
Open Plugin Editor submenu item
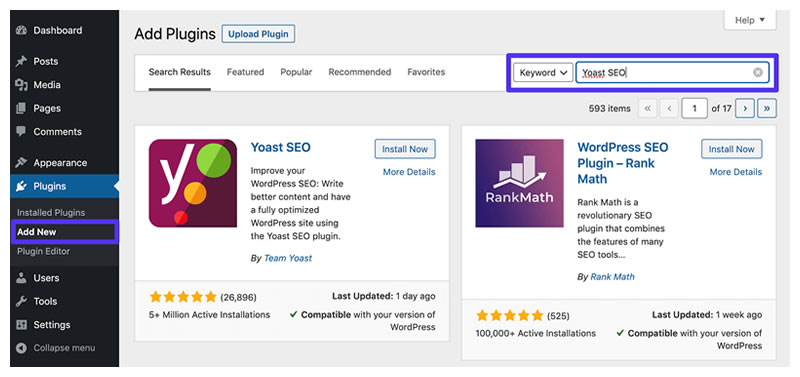[43, 252]
